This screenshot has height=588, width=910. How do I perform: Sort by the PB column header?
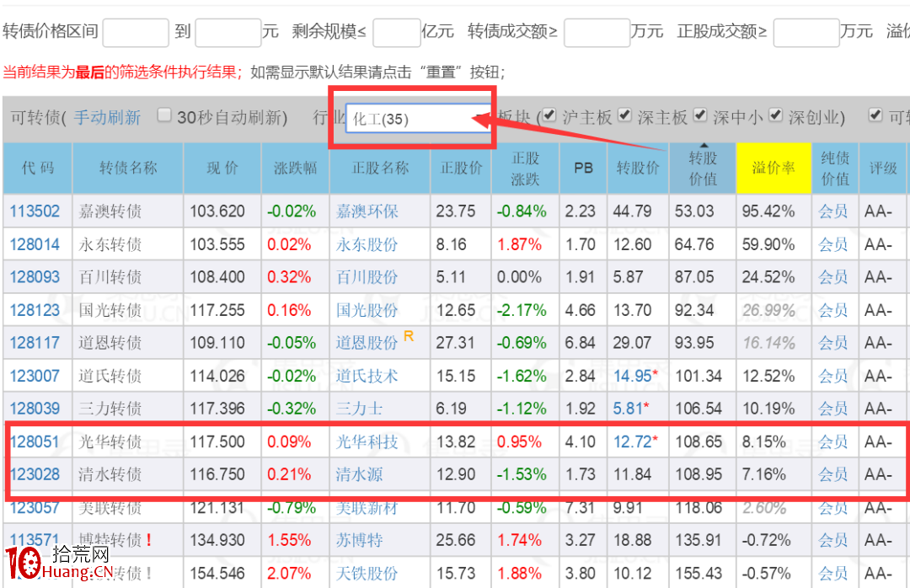(583, 168)
